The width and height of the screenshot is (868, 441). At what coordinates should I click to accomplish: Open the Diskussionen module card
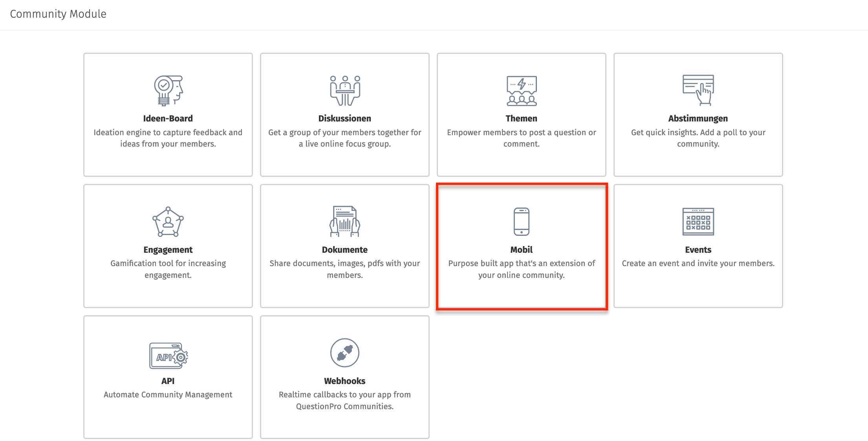pyautogui.click(x=344, y=115)
